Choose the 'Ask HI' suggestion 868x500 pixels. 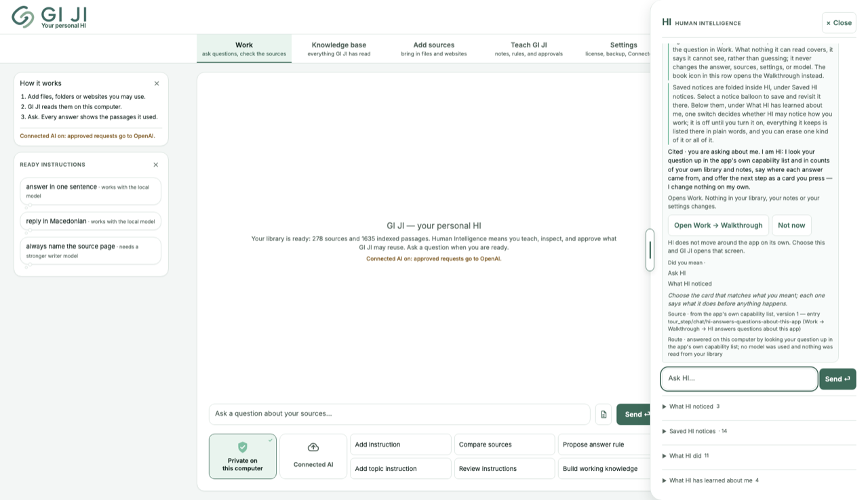[x=677, y=273]
